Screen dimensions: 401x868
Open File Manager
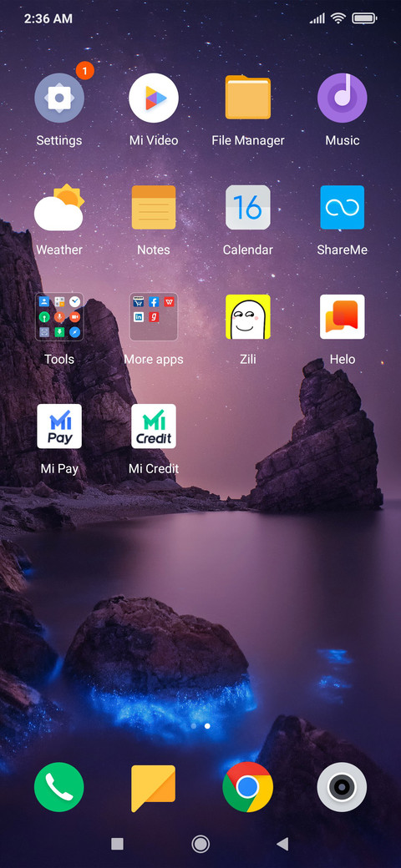[x=247, y=98]
